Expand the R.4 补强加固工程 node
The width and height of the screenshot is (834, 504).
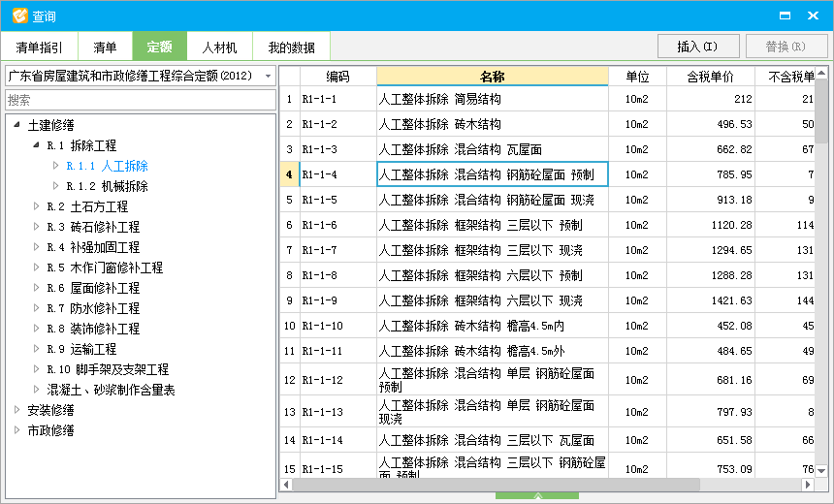point(36,247)
